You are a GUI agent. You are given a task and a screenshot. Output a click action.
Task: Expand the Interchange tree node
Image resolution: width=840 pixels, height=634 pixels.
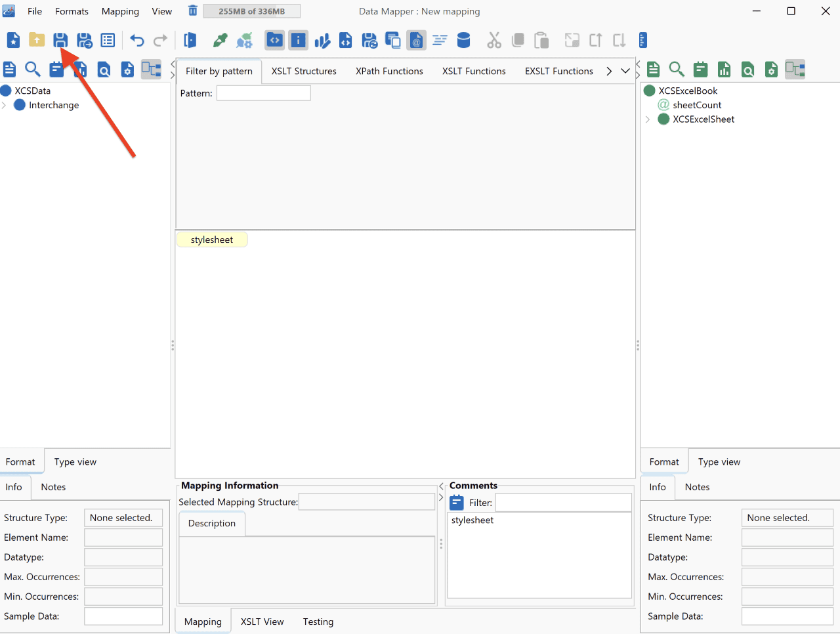5,105
